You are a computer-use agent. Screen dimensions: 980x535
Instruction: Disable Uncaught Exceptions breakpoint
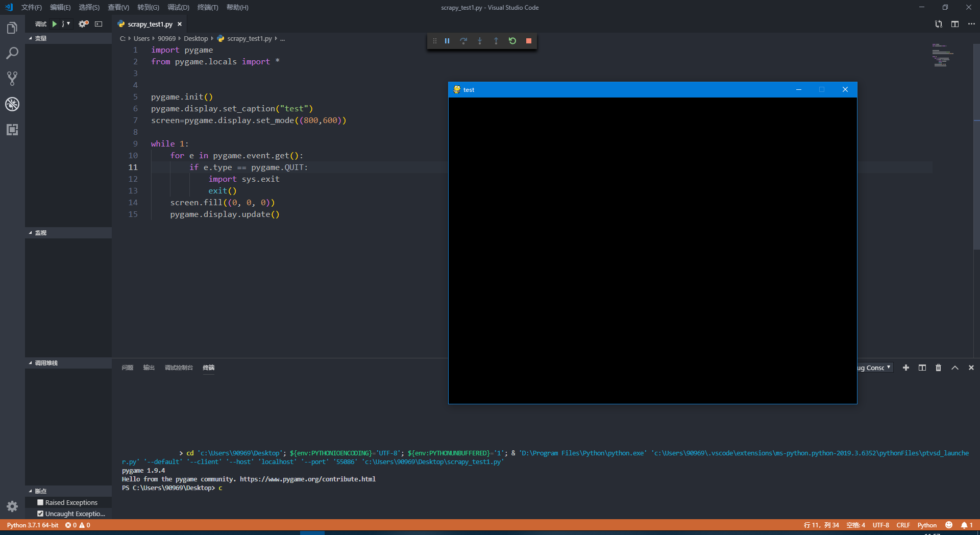click(40, 514)
